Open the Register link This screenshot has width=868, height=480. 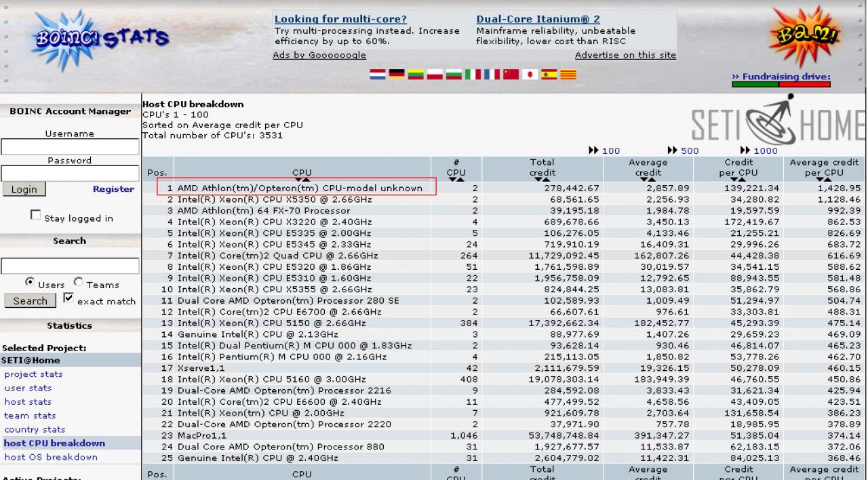tap(113, 189)
